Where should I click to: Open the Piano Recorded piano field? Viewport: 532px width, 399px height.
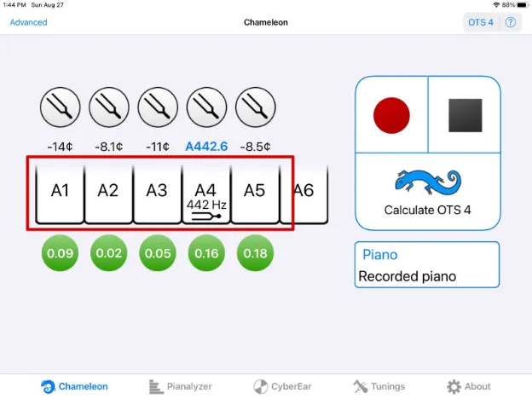click(427, 264)
